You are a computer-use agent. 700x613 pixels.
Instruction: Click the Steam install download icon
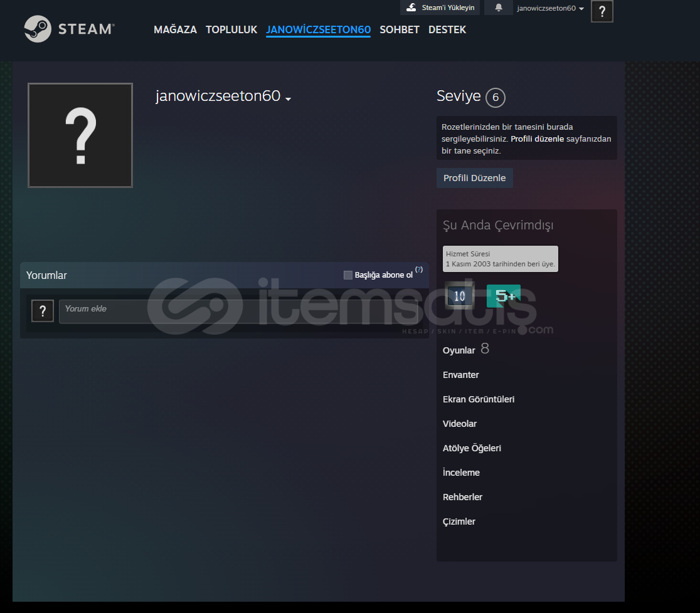tap(411, 8)
